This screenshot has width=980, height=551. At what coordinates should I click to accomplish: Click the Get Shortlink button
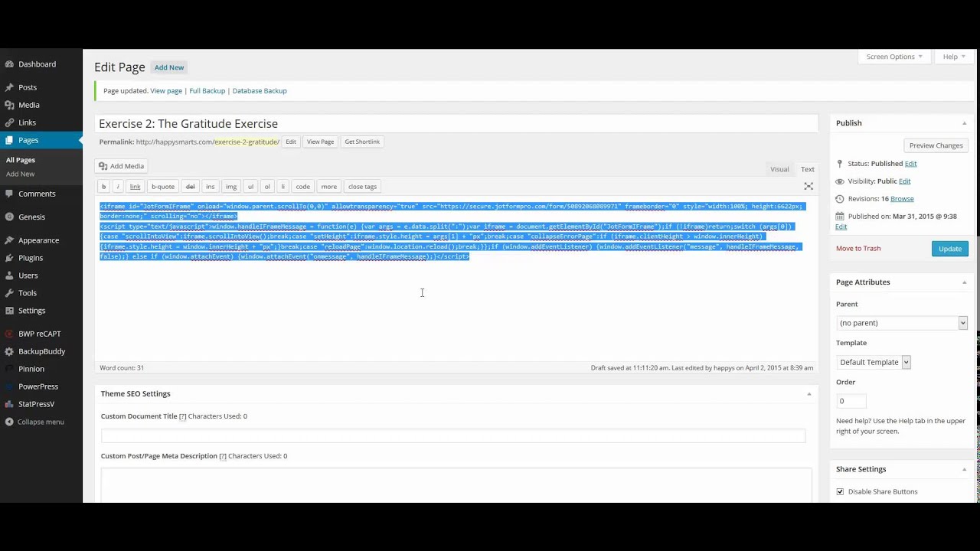[362, 142]
